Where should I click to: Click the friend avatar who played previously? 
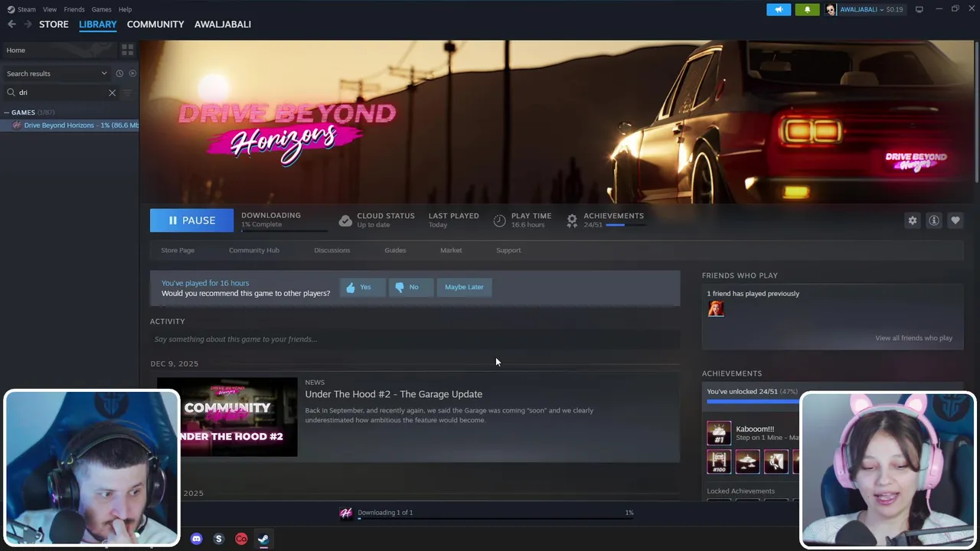[716, 308]
